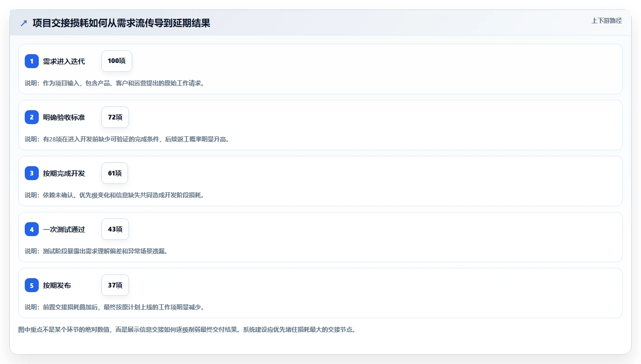Click the description starting 说明：作为项目输入
The width and height of the screenshot is (641, 364).
pos(114,83)
